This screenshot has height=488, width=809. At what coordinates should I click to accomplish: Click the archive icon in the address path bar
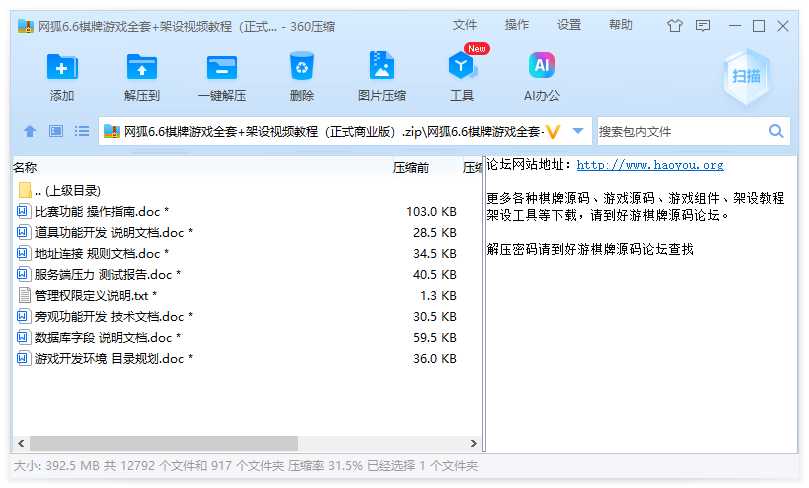point(112,132)
